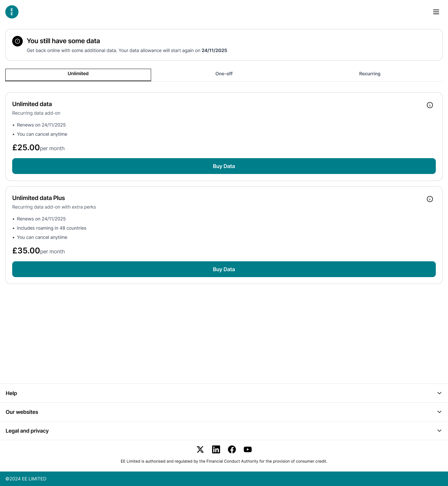
Task: Open EE's Facebook page
Action: click(232, 449)
